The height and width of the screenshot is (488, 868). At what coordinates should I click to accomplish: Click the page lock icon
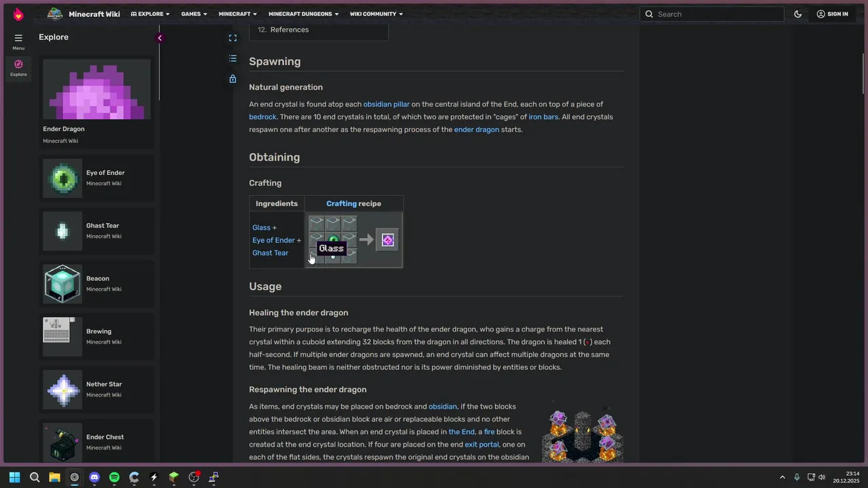[233, 79]
